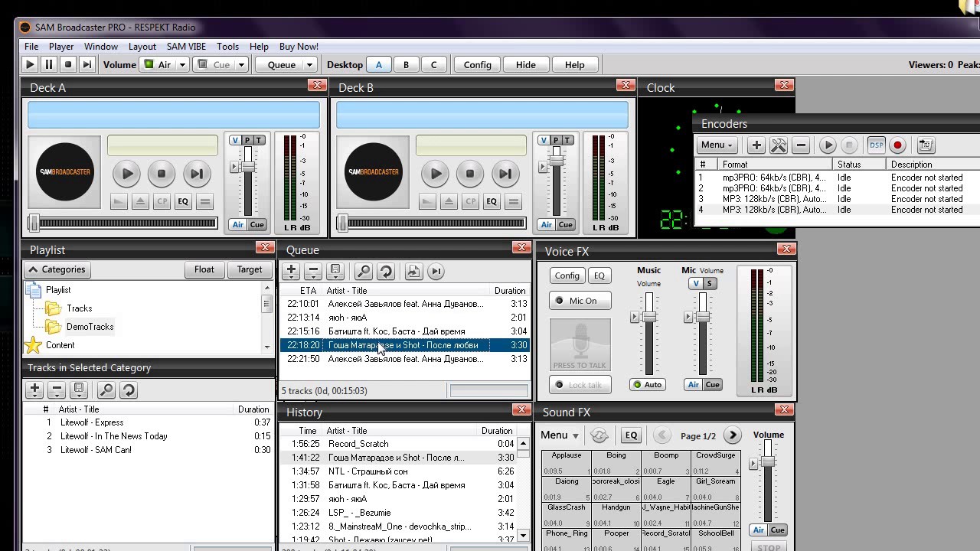Click the Hide button in the toolbar
The width and height of the screenshot is (980, 551).
(526, 65)
